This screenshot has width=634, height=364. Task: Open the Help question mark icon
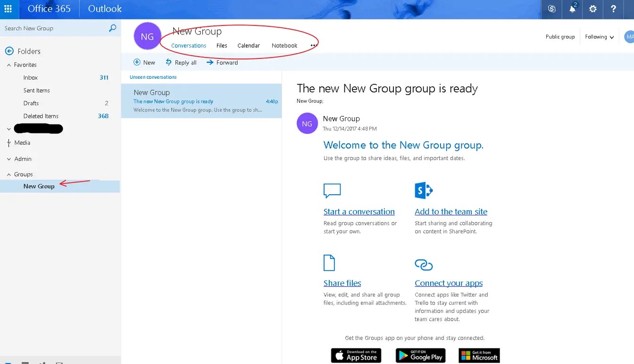pos(613,9)
